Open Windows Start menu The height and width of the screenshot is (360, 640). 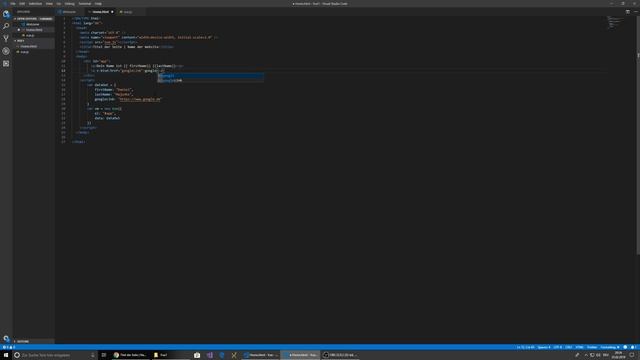pos(6,355)
